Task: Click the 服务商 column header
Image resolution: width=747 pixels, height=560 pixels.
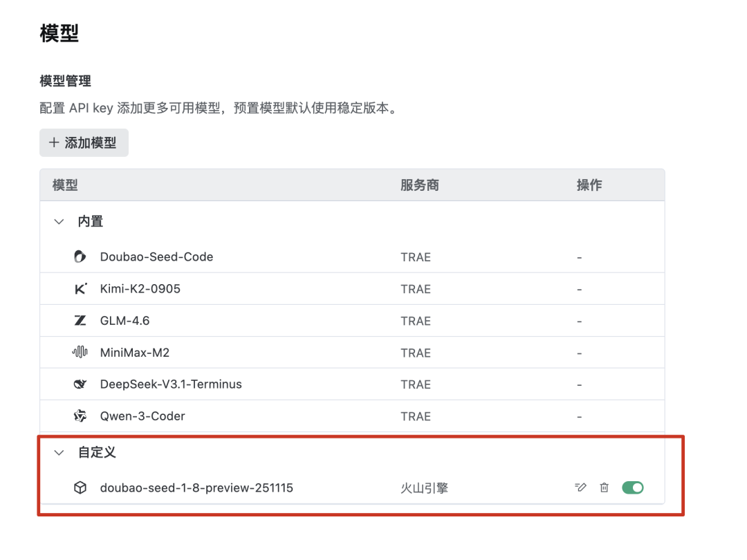Action: [x=420, y=185]
